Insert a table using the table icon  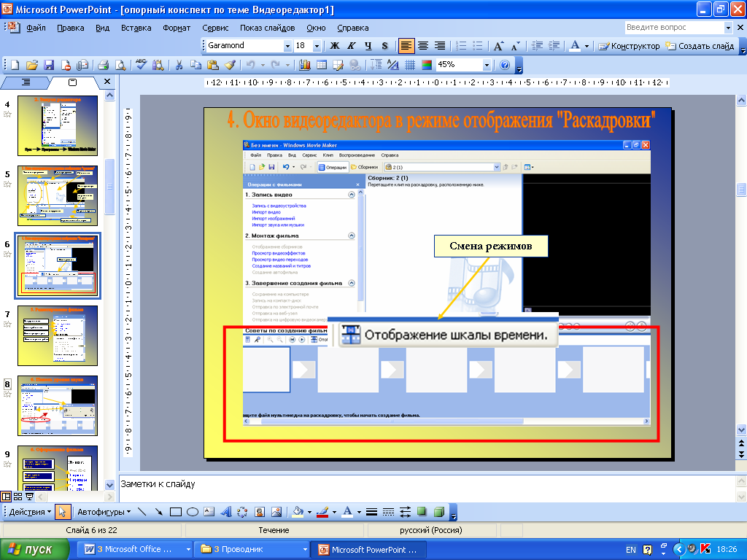click(322, 65)
